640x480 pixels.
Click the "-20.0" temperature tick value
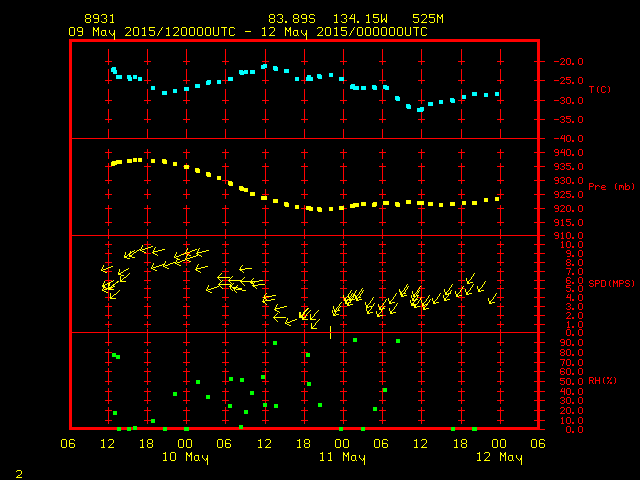568,62
